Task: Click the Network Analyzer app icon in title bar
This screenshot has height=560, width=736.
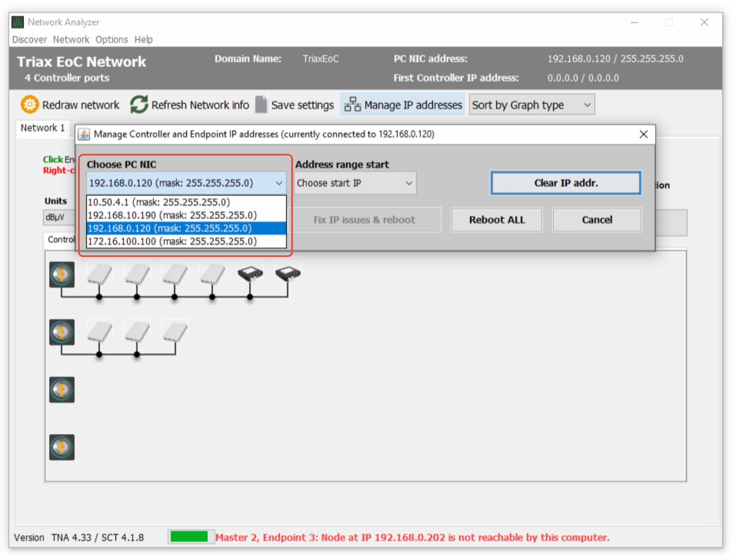Action: [18, 22]
